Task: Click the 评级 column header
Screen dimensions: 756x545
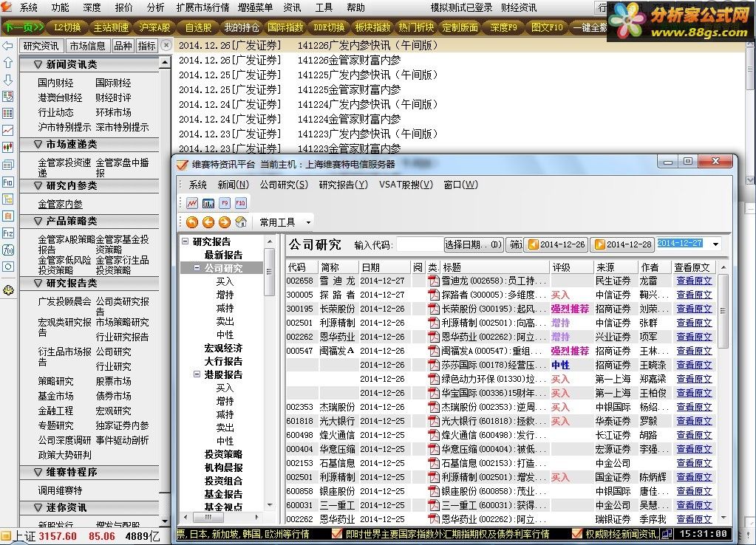Action: pos(571,267)
